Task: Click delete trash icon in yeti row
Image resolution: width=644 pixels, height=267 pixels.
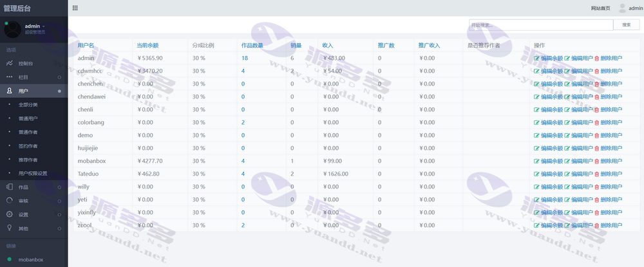Action: point(597,199)
